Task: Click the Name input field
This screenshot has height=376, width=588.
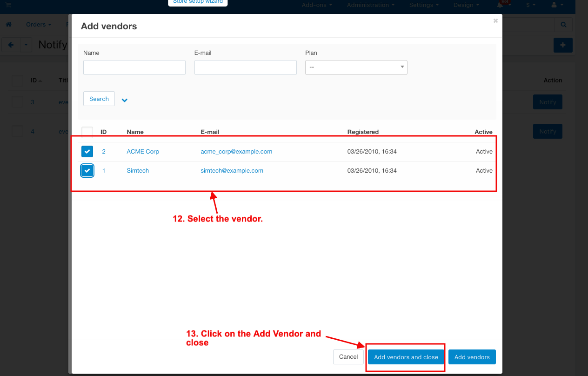Action: point(134,67)
